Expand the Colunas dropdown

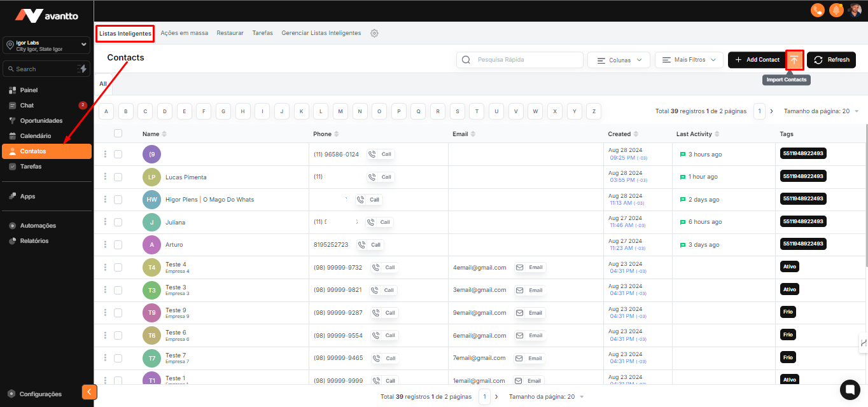[x=619, y=60]
